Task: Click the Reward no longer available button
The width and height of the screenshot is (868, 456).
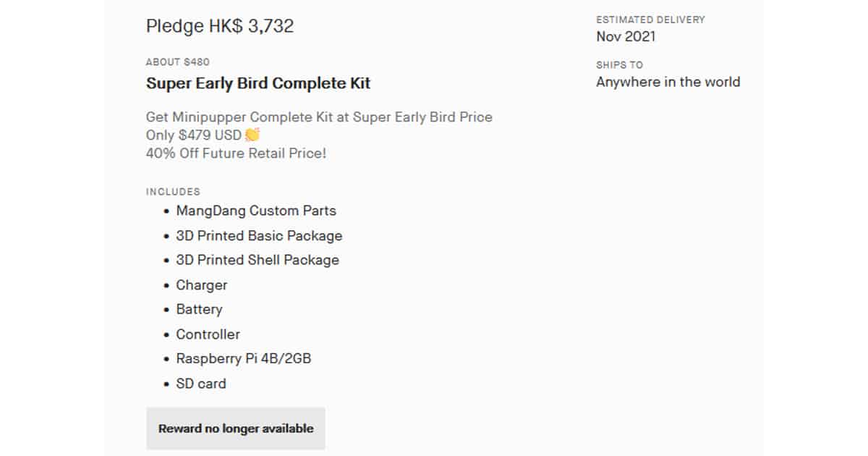Action: 236,428
